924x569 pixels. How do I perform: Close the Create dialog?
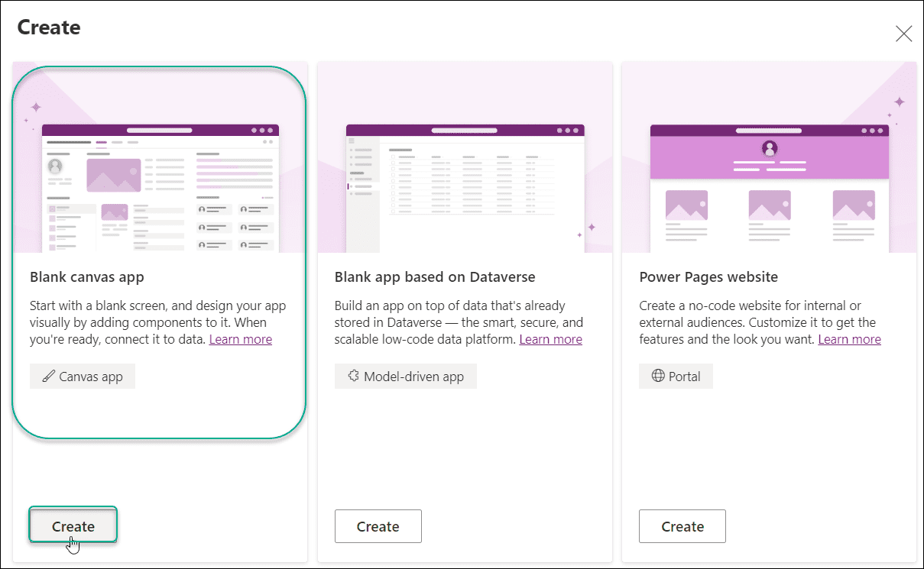(x=903, y=34)
